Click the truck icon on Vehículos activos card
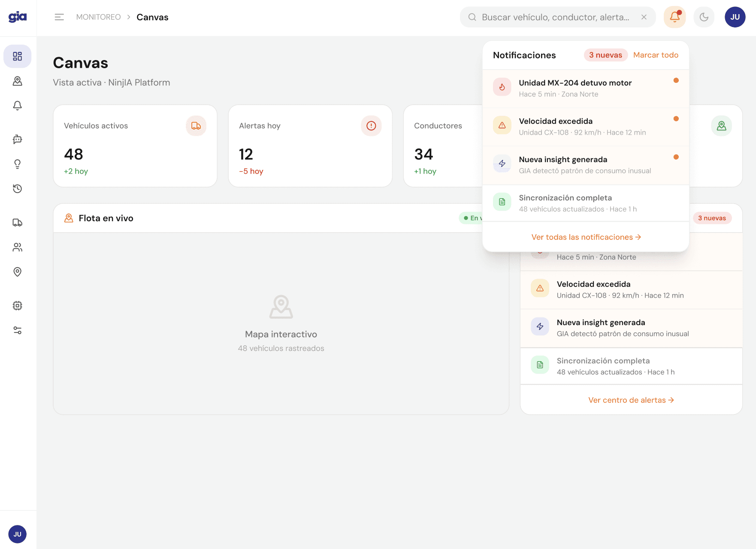 coord(196,126)
